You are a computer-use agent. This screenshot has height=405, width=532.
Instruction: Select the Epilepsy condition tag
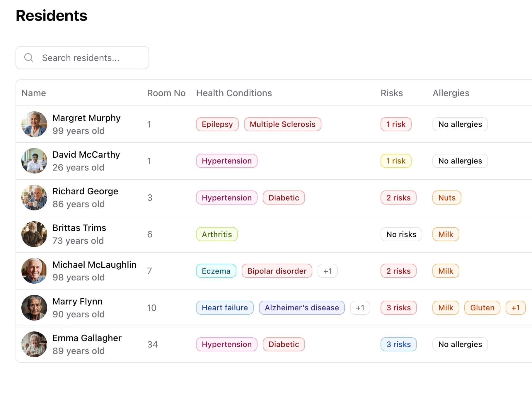coord(217,124)
